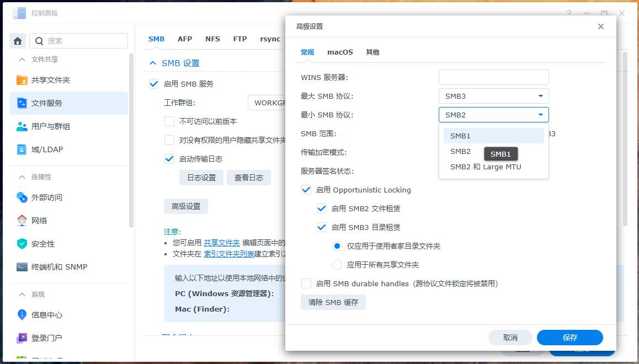Screen dimensions: 639x364
Task: Toggle Opportunistic Locking checkbox
Action: click(x=306, y=190)
